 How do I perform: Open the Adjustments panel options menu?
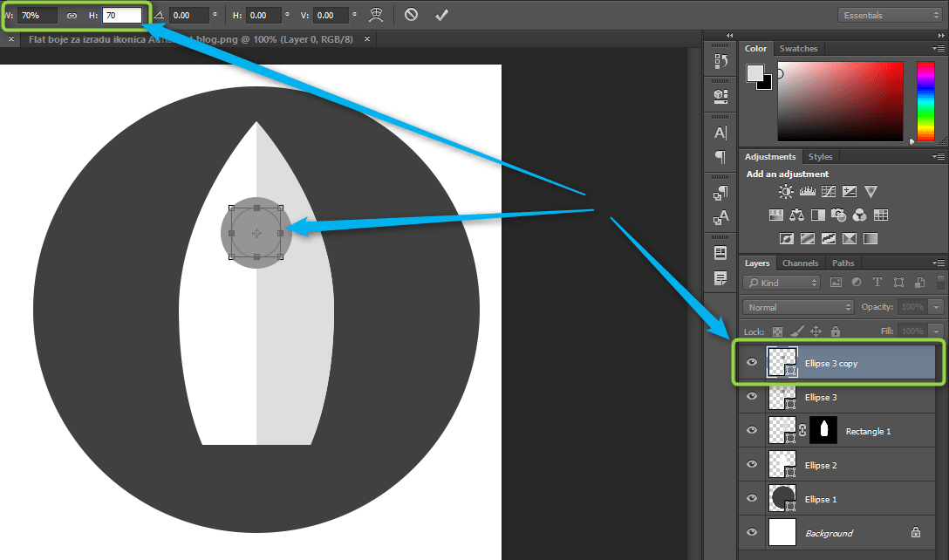point(939,157)
